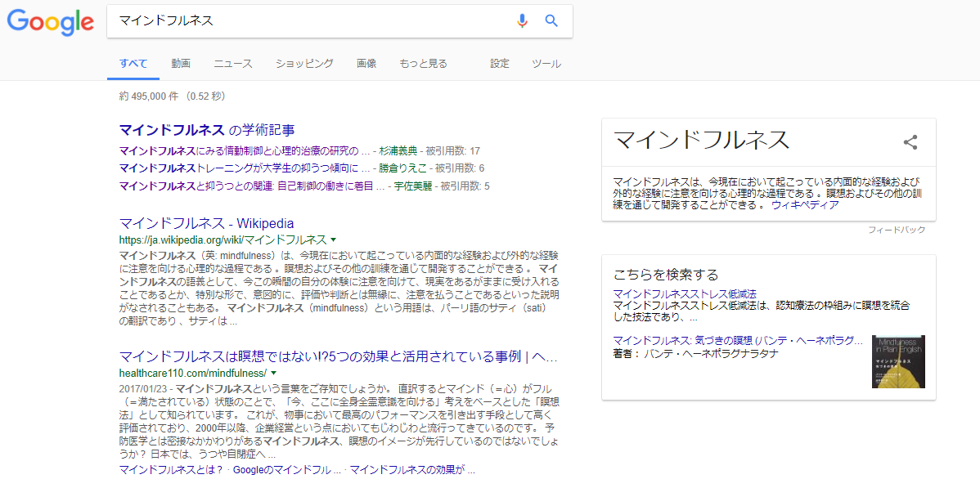Click the 被引用数: 5 citation count
Viewport: 980px width, 488px height.
pyautogui.click(x=465, y=186)
